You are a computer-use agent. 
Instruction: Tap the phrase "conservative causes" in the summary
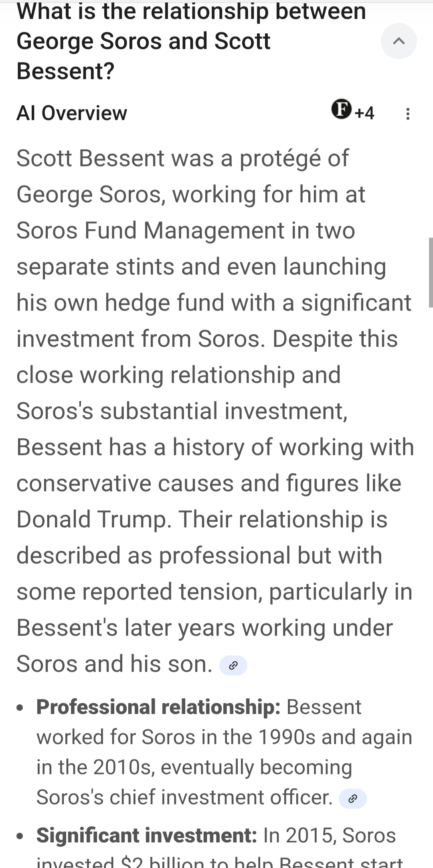(x=125, y=483)
